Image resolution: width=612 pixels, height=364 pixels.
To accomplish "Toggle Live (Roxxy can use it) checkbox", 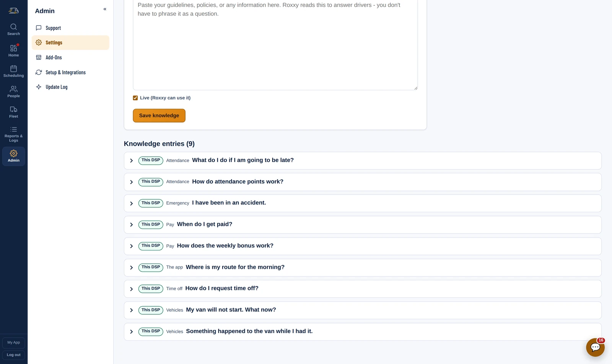I will (135, 98).
